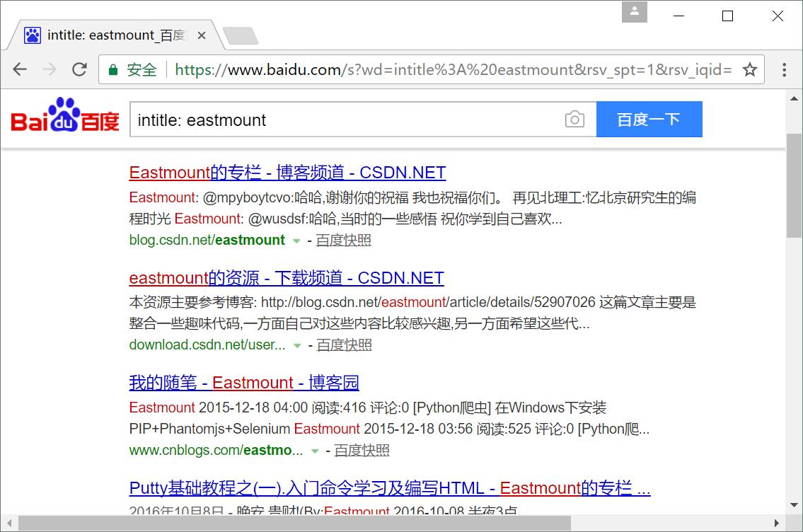Open image search via camera icon

pyautogui.click(x=574, y=120)
